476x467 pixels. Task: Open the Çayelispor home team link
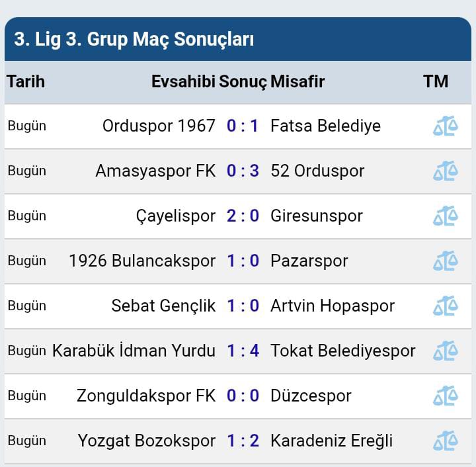176,216
